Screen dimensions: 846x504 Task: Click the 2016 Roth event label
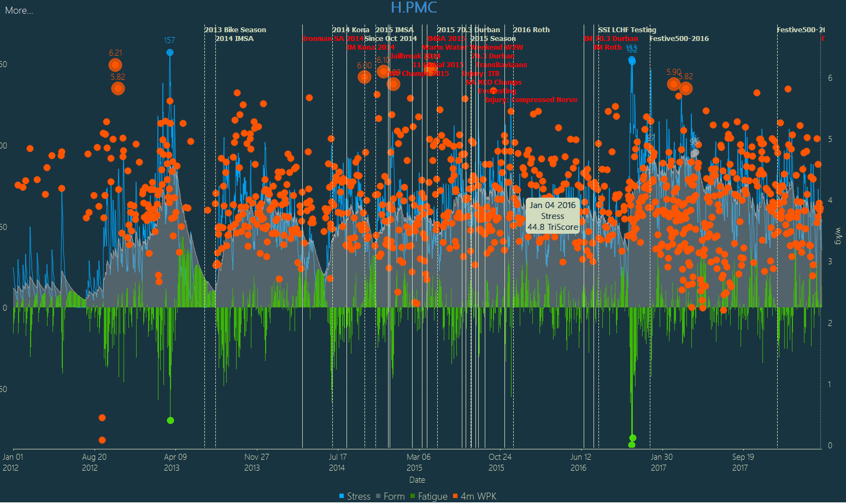[x=531, y=30]
